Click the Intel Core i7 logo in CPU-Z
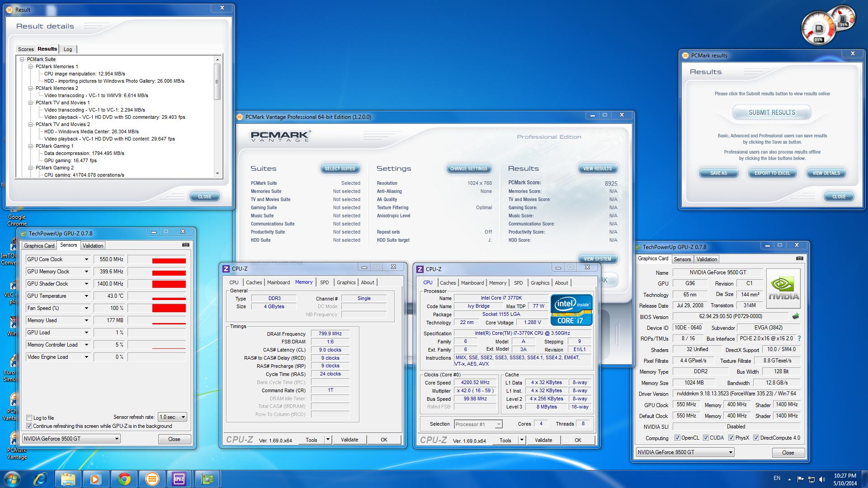Image resolution: width=868 pixels, height=488 pixels. (571, 310)
